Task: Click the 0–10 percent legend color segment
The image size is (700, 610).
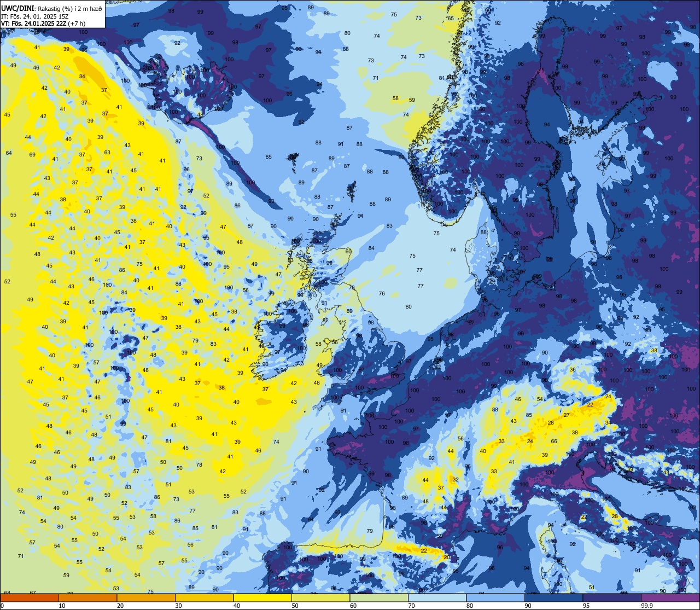Action: tap(29, 597)
